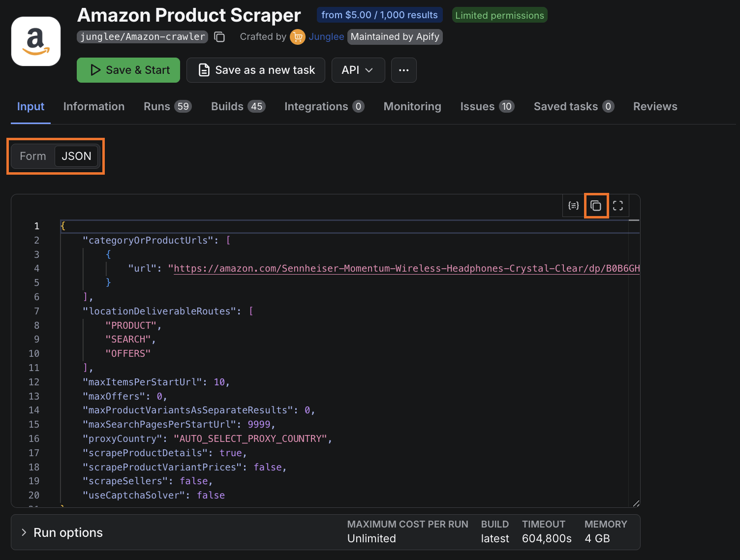Image resolution: width=740 pixels, height=560 pixels.
Task: Copy the JSON input to clipboard
Action: click(596, 206)
